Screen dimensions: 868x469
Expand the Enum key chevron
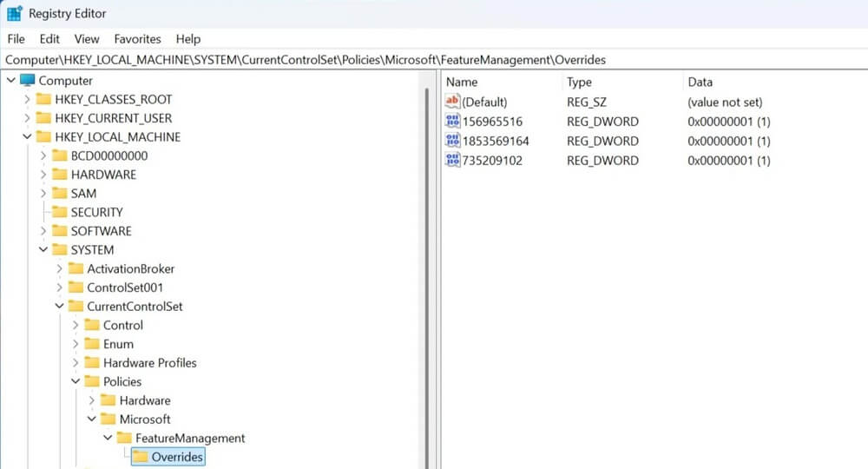tap(76, 344)
